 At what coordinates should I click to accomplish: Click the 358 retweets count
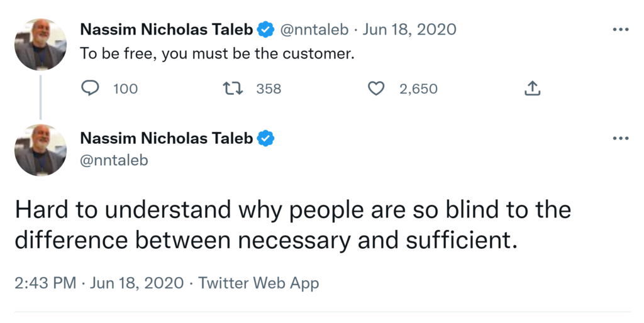click(x=269, y=89)
